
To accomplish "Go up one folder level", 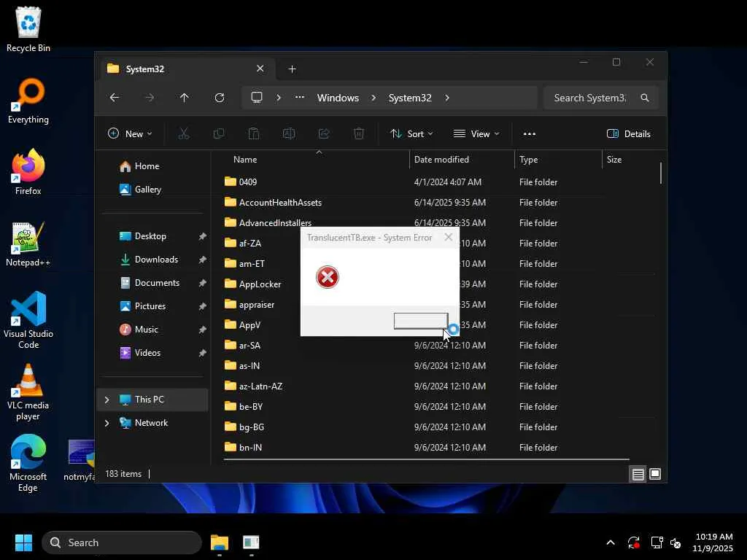I will coord(185,98).
